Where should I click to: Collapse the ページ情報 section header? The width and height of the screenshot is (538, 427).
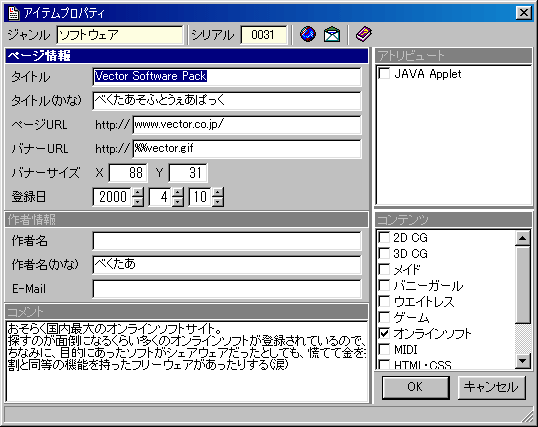tap(187, 56)
